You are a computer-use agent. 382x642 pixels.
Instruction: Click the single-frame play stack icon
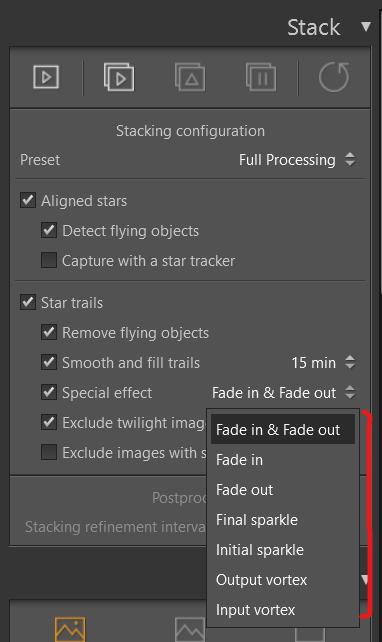[46, 77]
